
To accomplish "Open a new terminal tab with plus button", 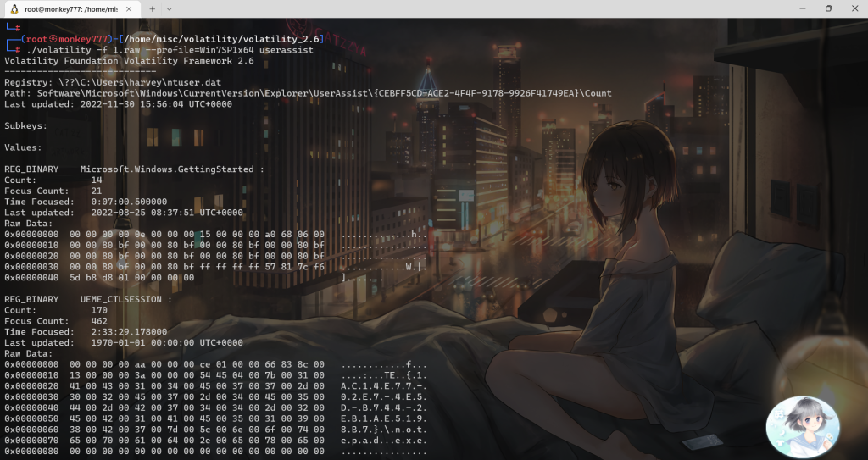I will pyautogui.click(x=153, y=8).
